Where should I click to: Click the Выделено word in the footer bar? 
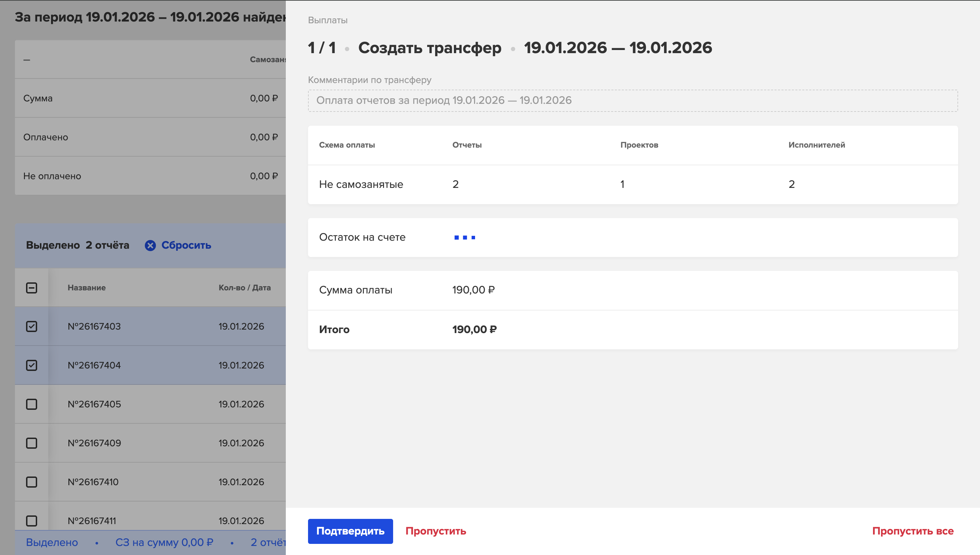coord(52,542)
